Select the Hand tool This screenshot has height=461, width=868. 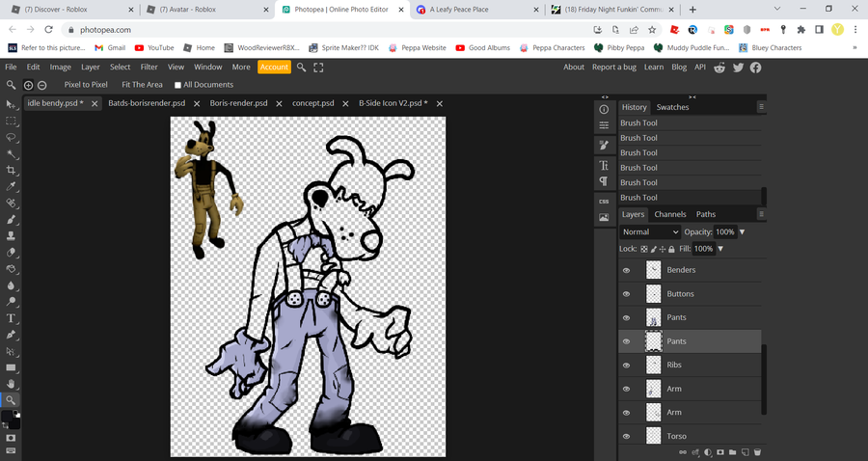click(x=11, y=384)
